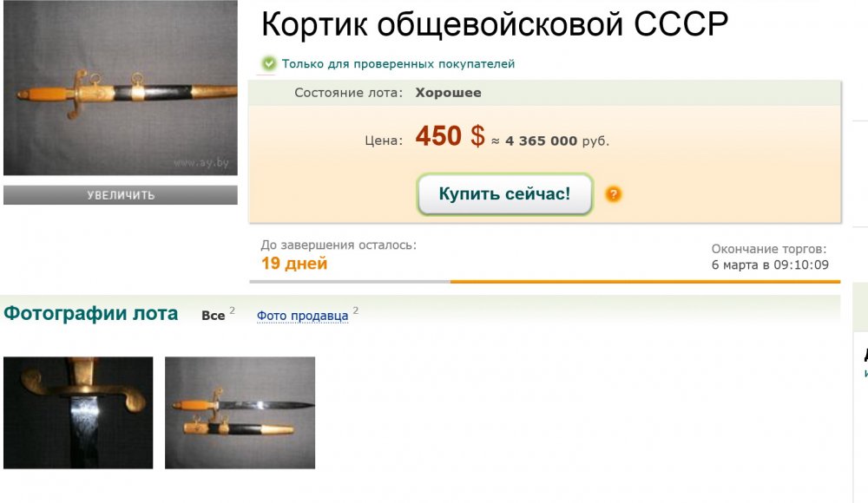Open 'Только для проверенных покупателей' link
Screen dimensions: 868x503
(398, 63)
